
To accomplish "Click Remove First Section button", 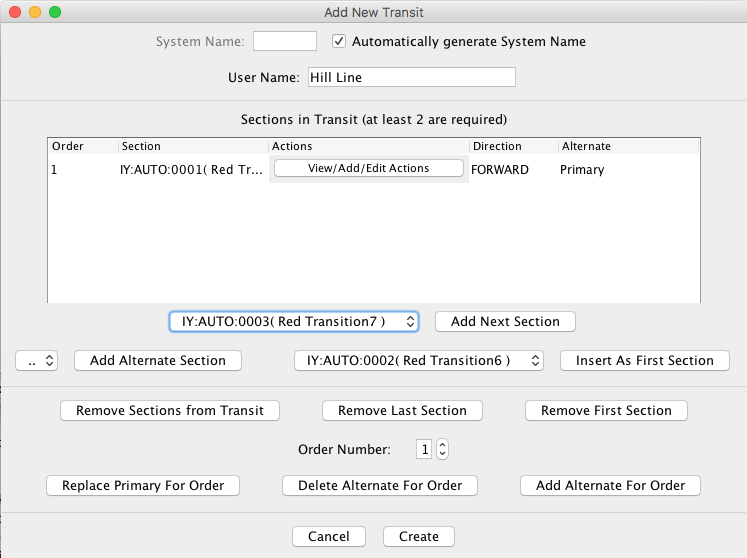I will pyautogui.click(x=606, y=411).
